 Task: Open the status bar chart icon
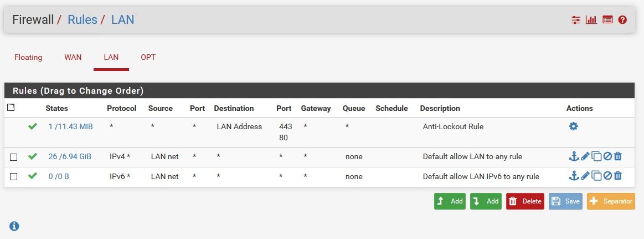[591, 20]
